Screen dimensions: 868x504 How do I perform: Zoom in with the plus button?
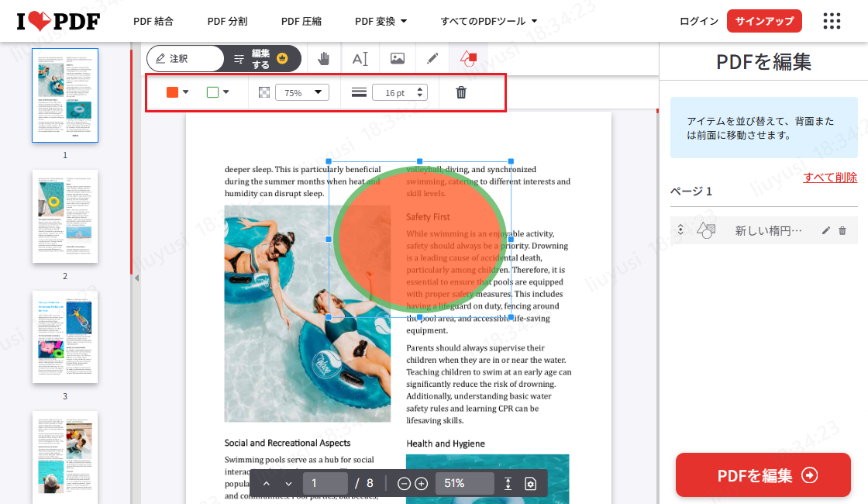(x=422, y=484)
